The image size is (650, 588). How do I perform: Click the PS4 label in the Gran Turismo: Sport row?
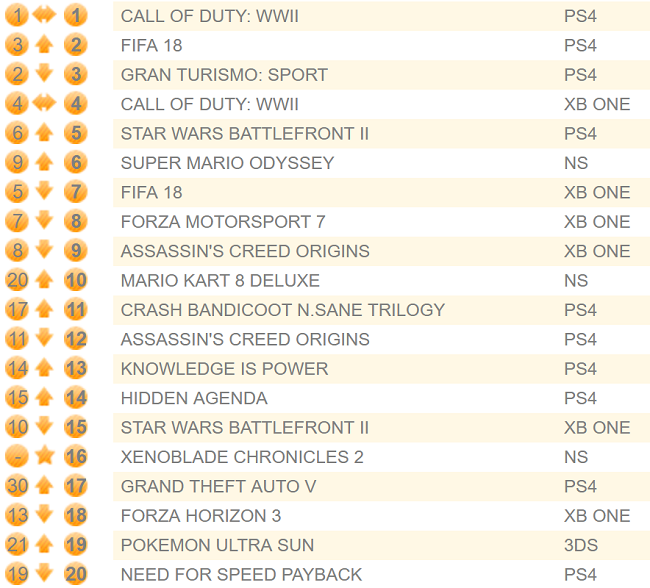pos(580,75)
